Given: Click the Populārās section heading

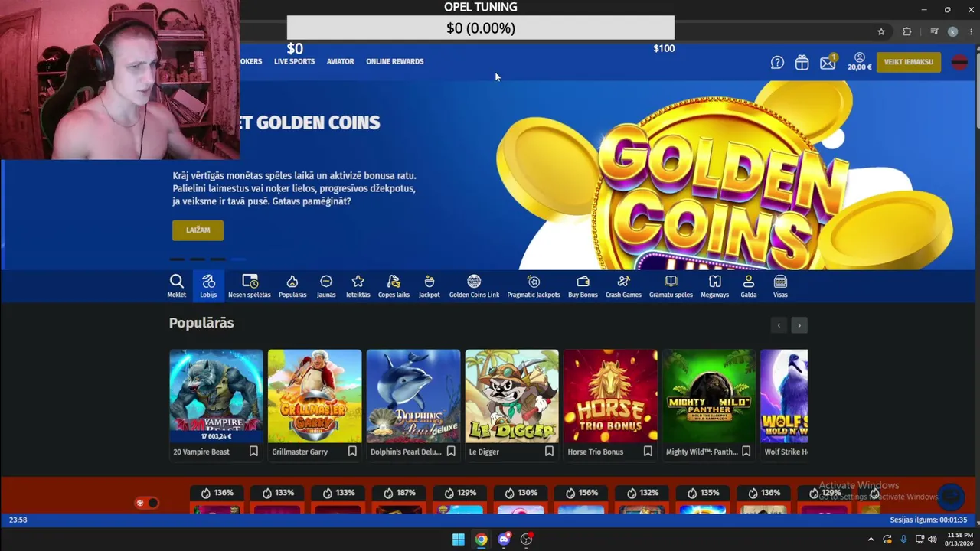Looking at the screenshot, I should [201, 323].
